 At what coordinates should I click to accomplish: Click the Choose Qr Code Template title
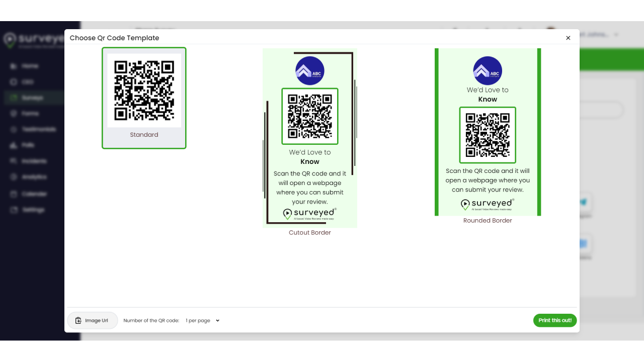[x=114, y=38]
